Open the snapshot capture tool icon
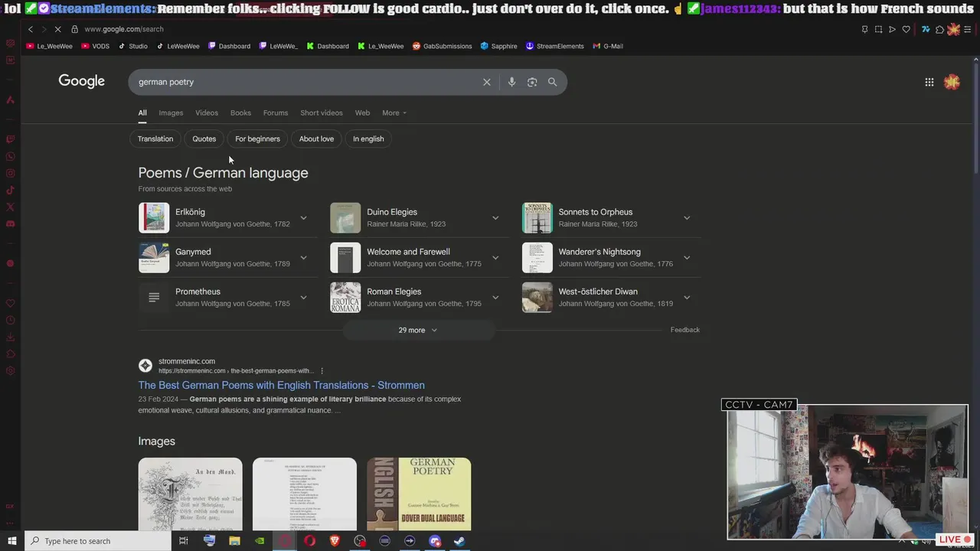The width and height of the screenshot is (980, 551). point(878,29)
